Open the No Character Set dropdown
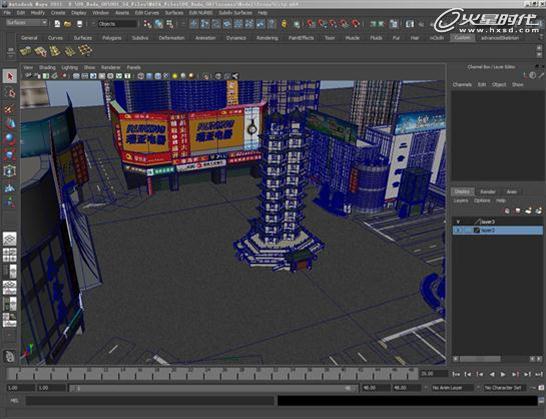The image size is (546, 419). [x=506, y=388]
